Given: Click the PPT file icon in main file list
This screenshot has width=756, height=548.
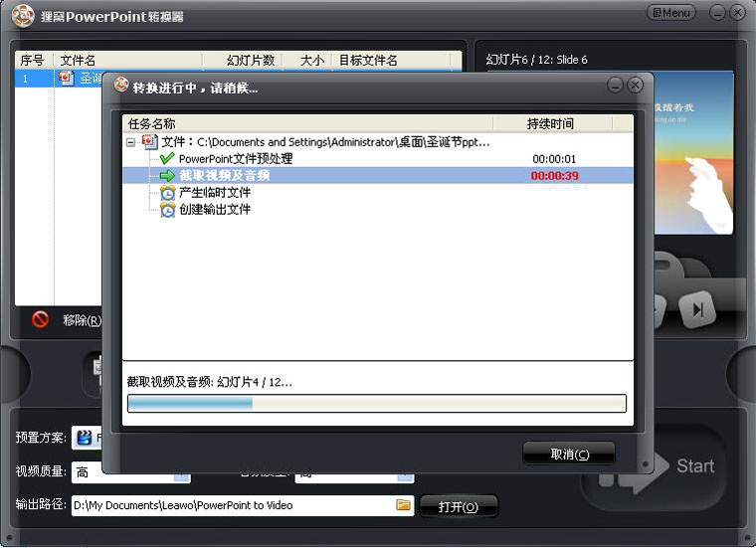Looking at the screenshot, I should click(66, 79).
